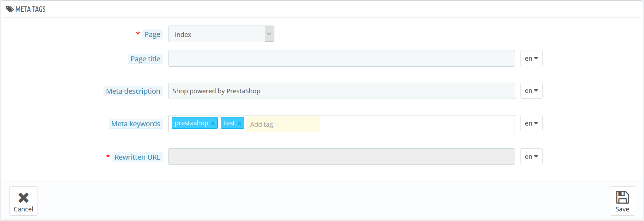The height and width of the screenshot is (221, 644).
Task: Click the Rewritten URL input field
Action: coord(341,156)
